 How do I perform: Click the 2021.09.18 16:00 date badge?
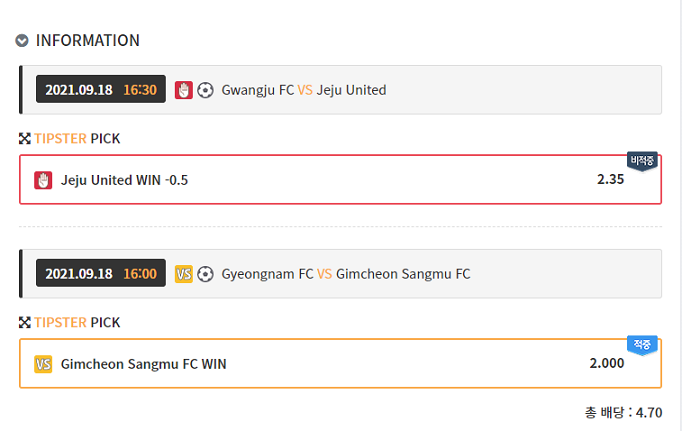(x=101, y=274)
